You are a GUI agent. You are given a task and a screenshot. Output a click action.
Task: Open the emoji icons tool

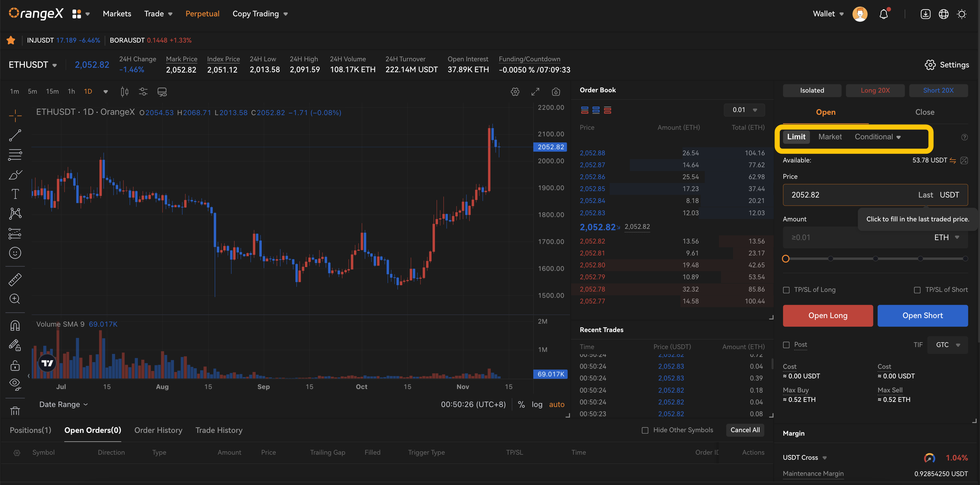click(x=15, y=253)
